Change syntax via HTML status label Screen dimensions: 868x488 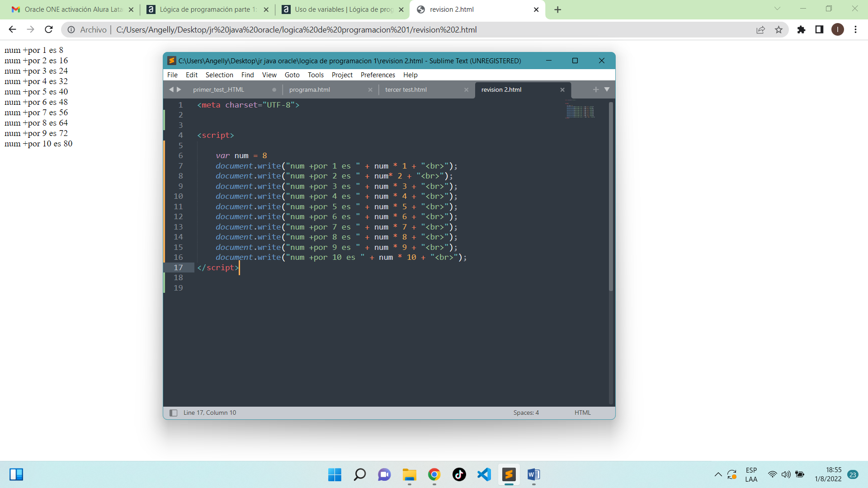pos(582,413)
